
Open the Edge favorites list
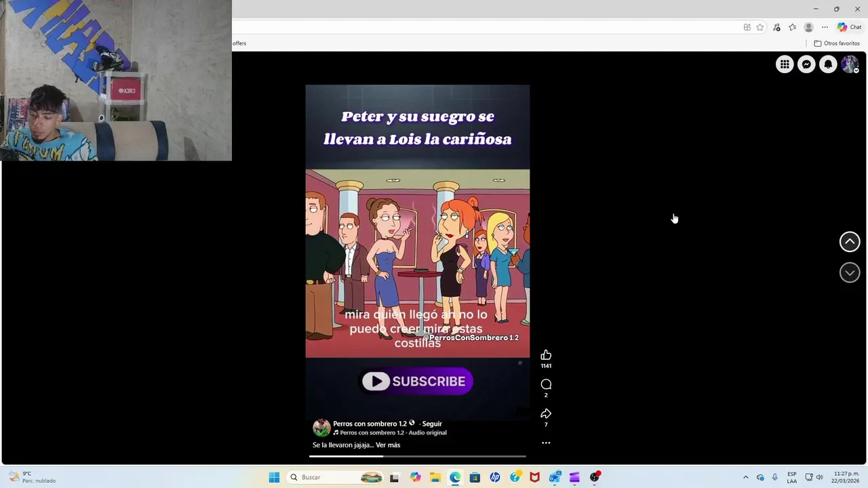coord(792,27)
